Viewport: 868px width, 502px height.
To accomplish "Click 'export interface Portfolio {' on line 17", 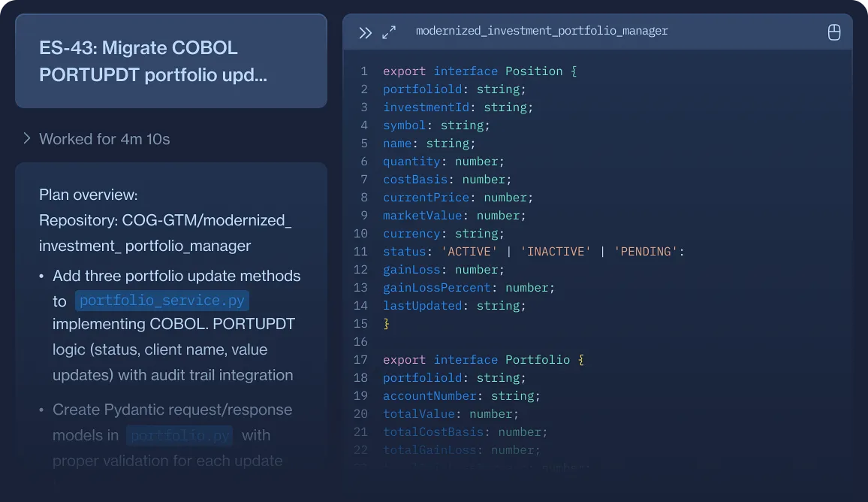I will tap(484, 360).
